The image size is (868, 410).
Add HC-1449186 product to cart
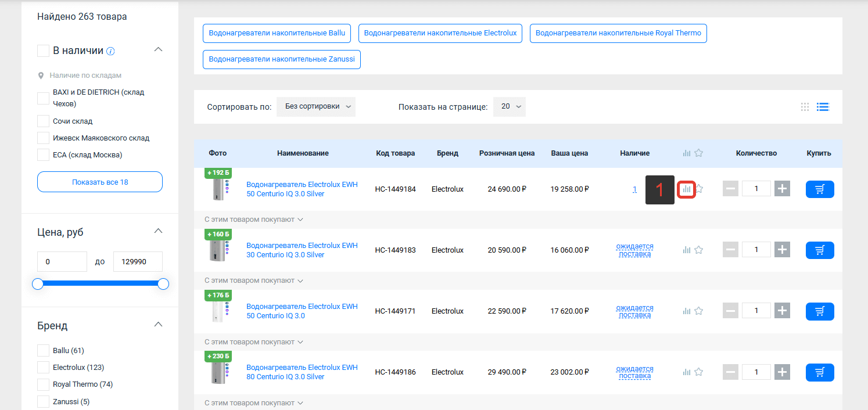[x=819, y=372]
